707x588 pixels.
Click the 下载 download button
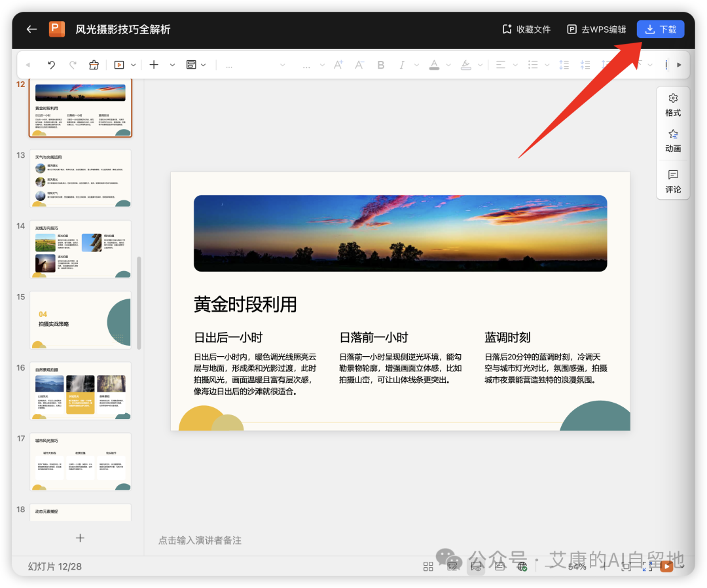(660, 29)
